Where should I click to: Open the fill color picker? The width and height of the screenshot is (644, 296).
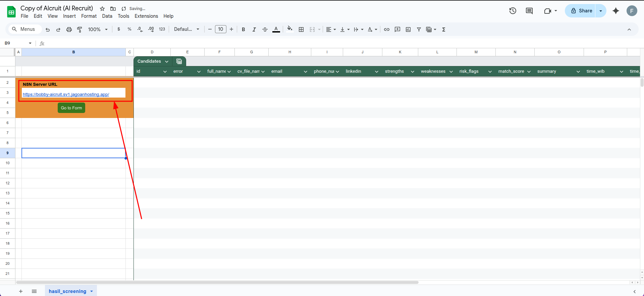290,29
